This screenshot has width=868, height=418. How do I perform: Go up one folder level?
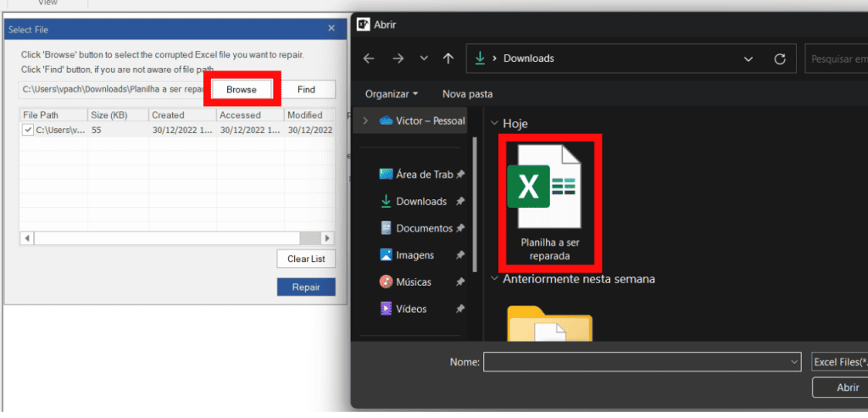(448, 59)
